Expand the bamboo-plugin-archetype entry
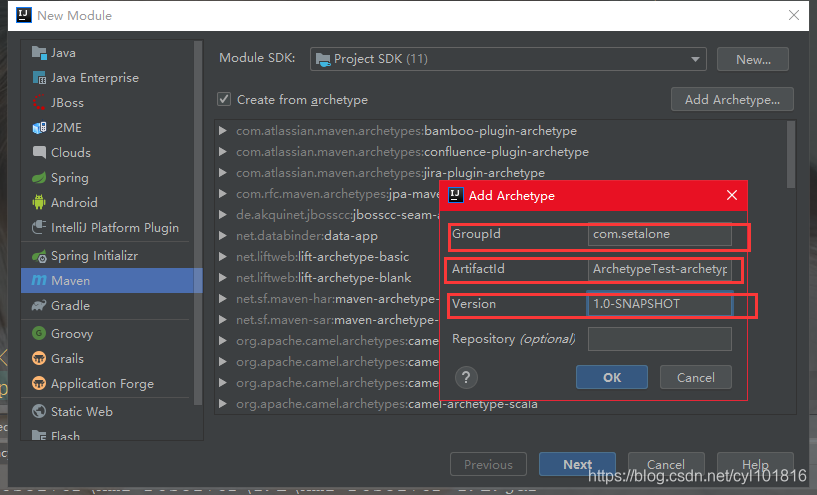Viewport: 817px width, 495px height. [x=223, y=130]
